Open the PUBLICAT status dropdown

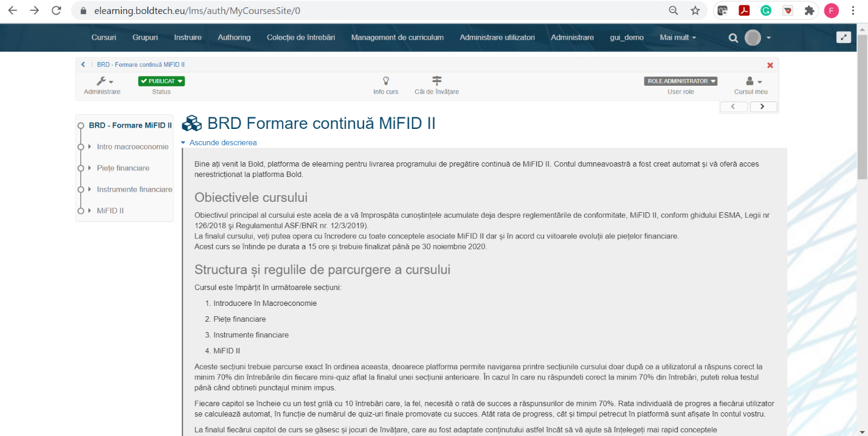tap(161, 81)
